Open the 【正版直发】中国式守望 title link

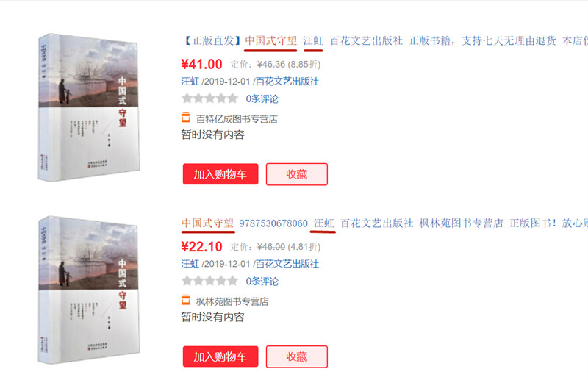click(384, 40)
